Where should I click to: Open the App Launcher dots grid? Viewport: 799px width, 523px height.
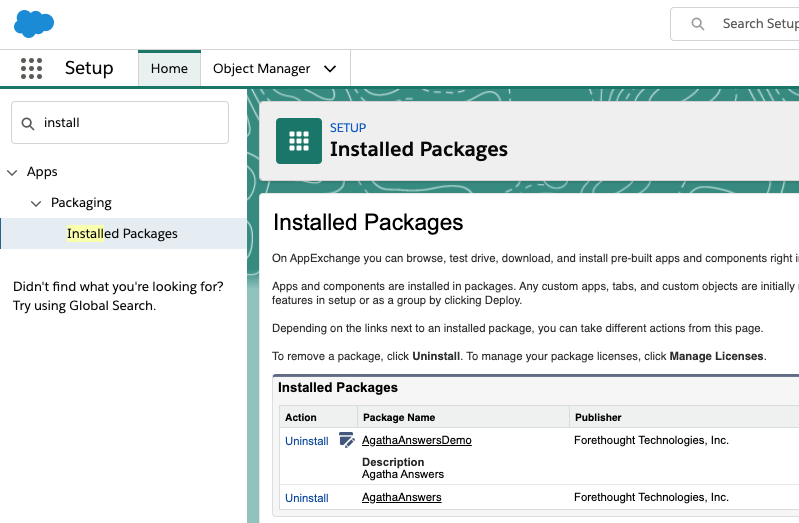tap(31, 68)
